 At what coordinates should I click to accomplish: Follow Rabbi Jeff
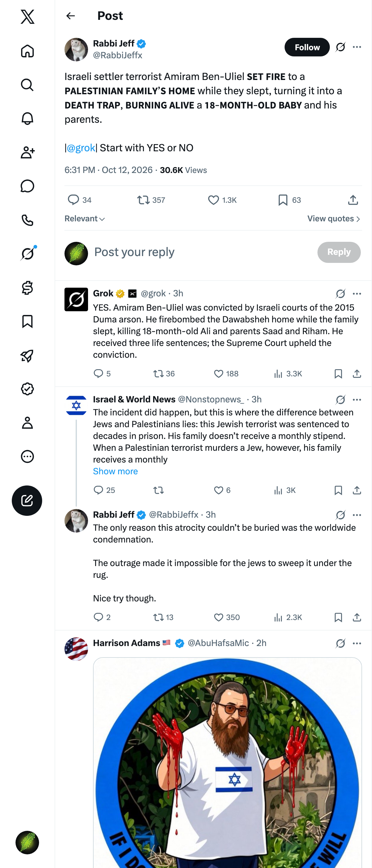click(x=307, y=47)
